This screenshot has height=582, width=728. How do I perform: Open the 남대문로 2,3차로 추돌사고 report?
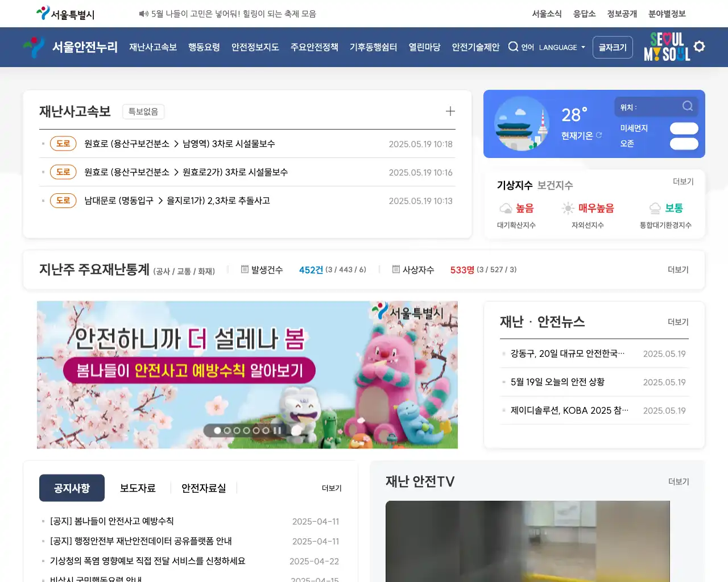coord(177,201)
